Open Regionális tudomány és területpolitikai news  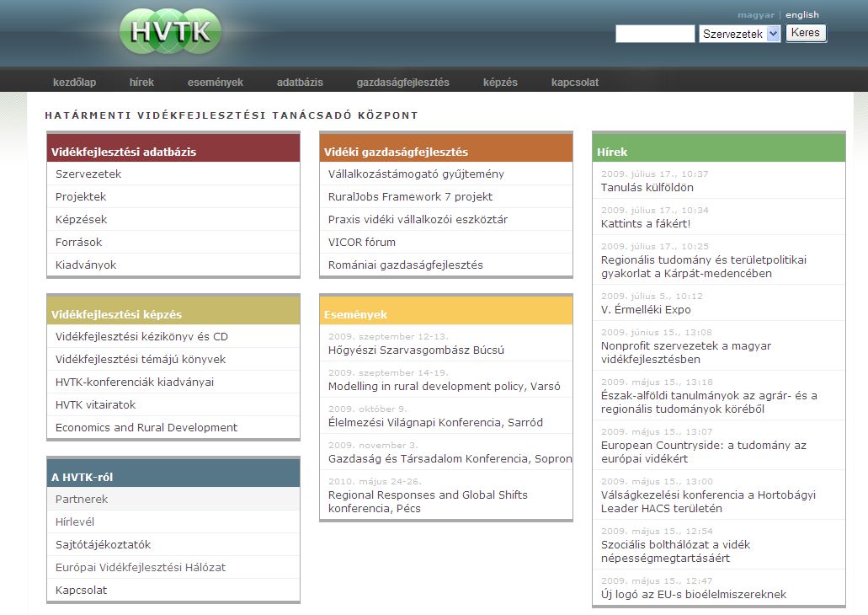click(704, 266)
